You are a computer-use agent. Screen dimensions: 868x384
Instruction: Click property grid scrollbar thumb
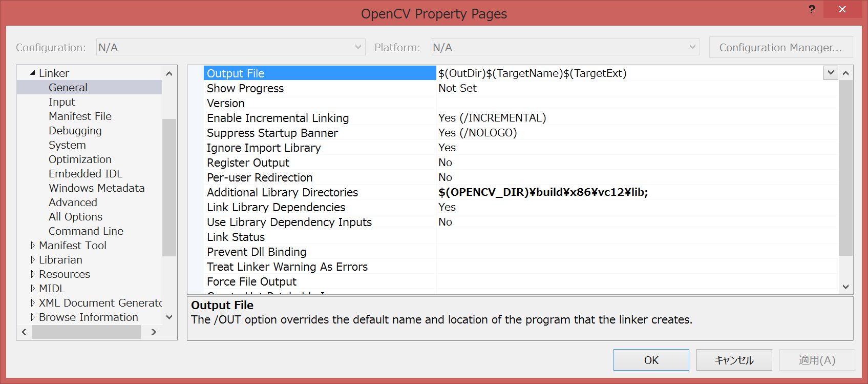[x=846, y=168]
